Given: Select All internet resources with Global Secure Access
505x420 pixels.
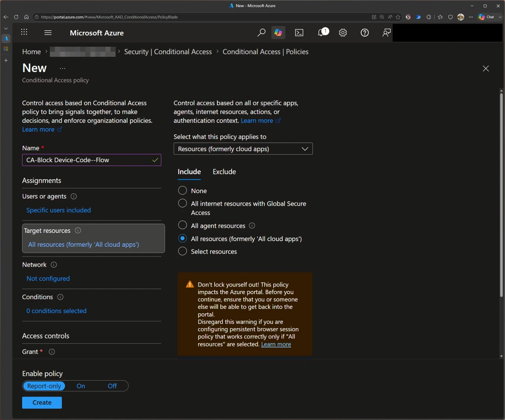Looking at the screenshot, I should (x=182, y=203).
